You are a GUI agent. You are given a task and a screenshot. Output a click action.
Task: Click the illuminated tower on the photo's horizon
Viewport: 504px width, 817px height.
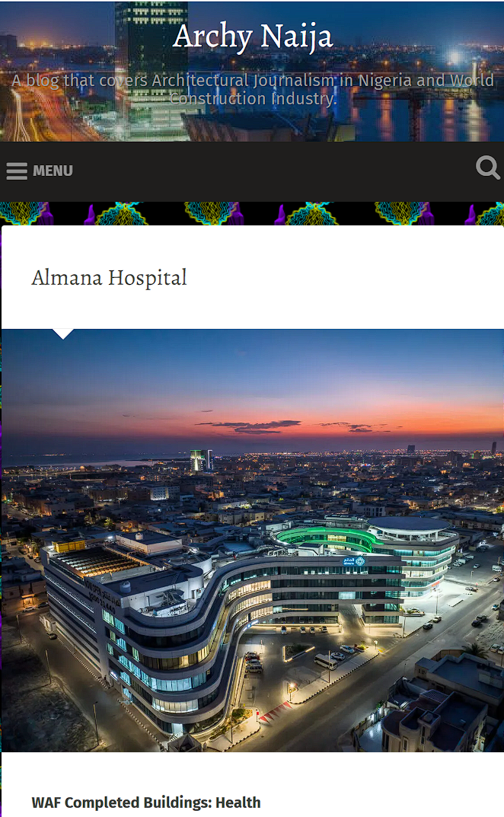coord(197,461)
